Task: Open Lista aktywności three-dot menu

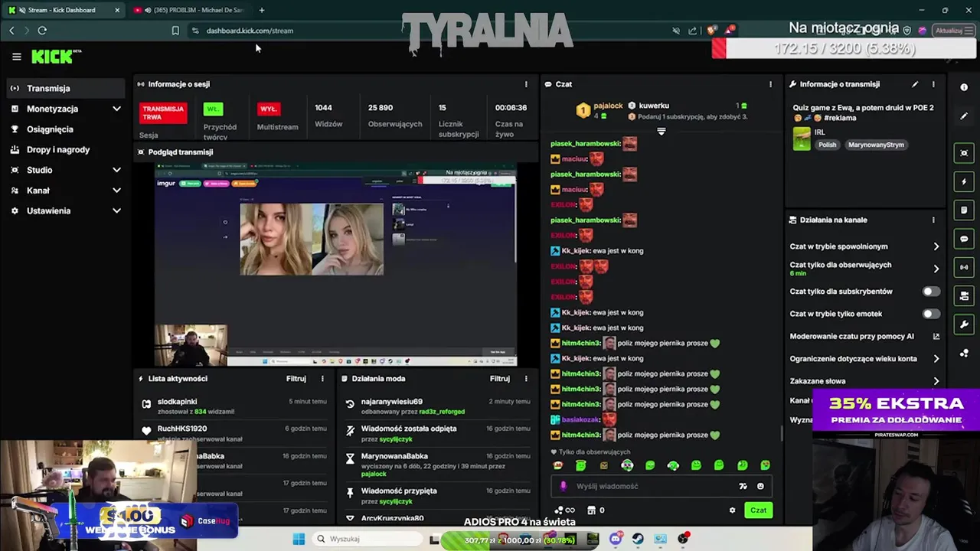Action: [322, 379]
